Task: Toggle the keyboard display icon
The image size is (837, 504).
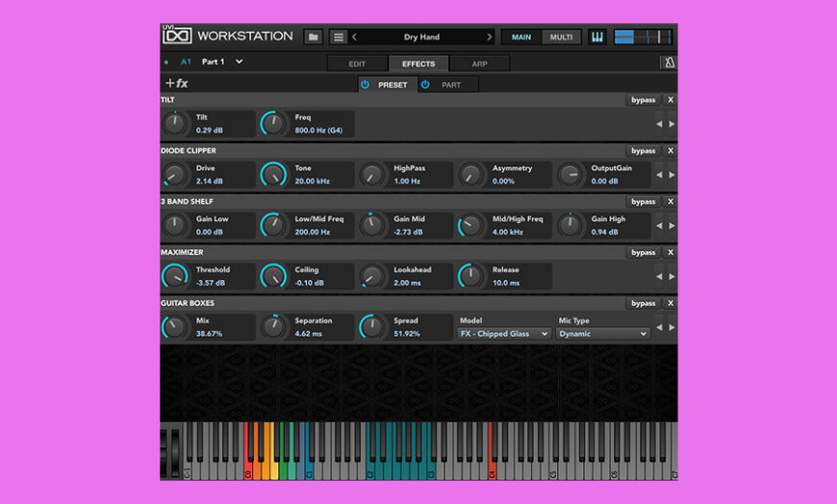Action: pyautogui.click(x=596, y=37)
